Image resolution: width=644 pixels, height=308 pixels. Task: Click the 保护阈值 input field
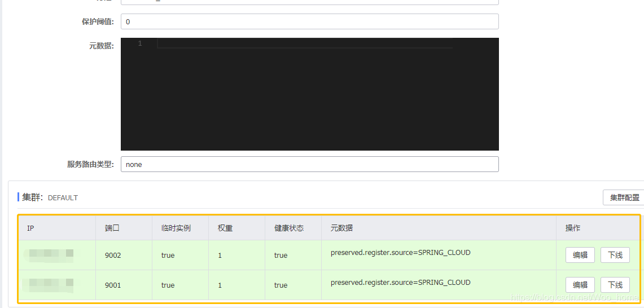point(310,21)
